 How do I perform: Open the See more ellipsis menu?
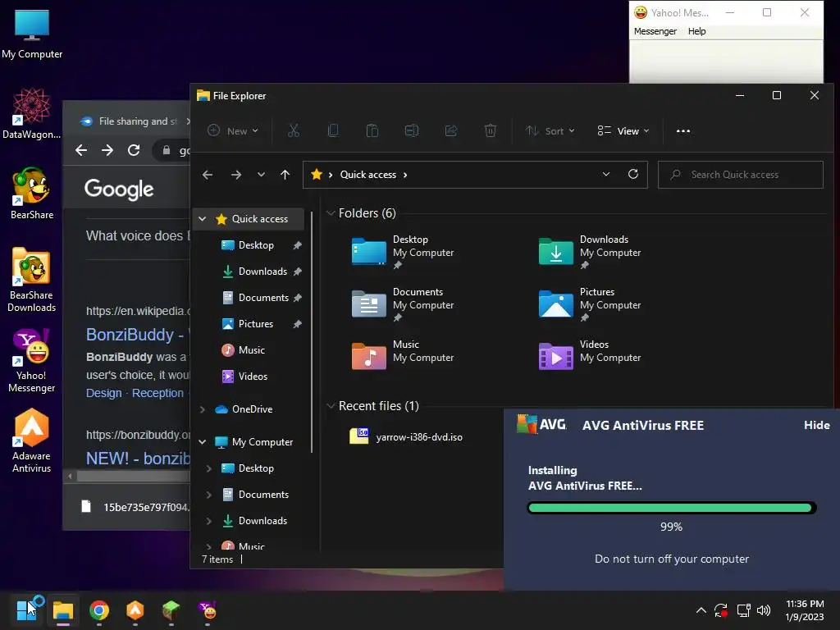(x=683, y=130)
